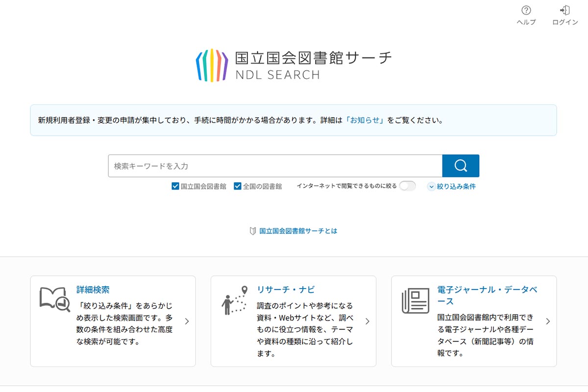Click the chevron on 詳細検索 card
588x392 pixels.
(x=187, y=321)
